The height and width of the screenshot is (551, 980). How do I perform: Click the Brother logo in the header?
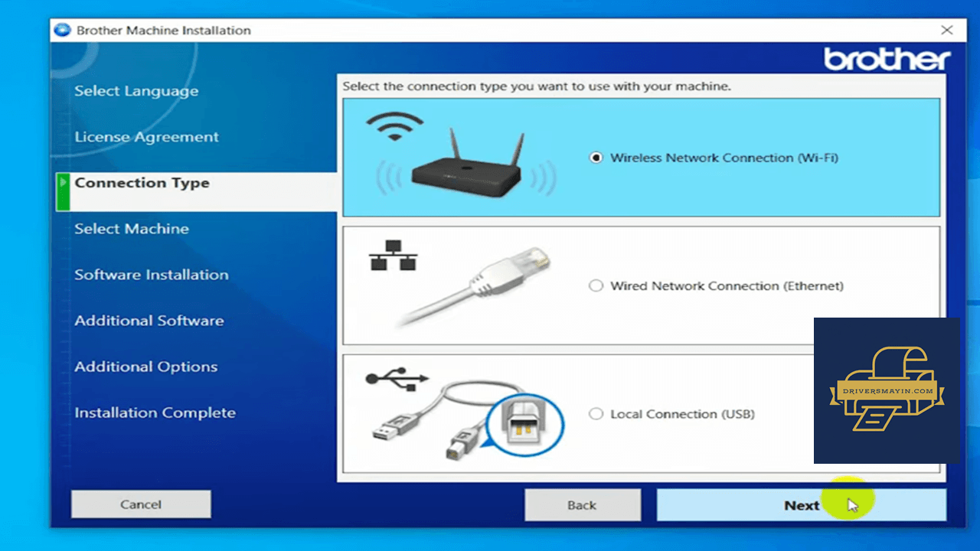[x=887, y=59]
